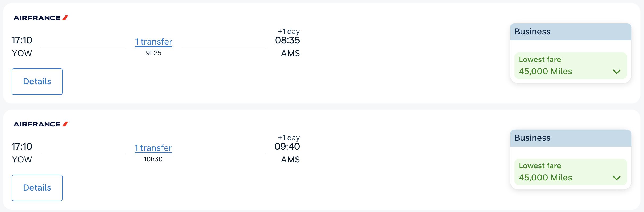Click the Air France logo on the first flight
The height and width of the screenshot is (212, 644).
click(40, 18)
